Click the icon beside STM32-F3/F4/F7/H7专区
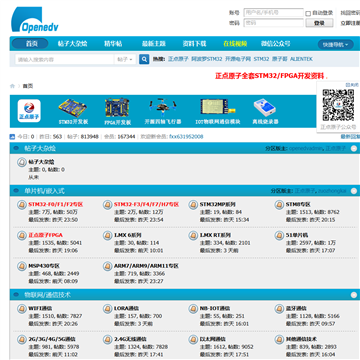 (x=108, y=205)
